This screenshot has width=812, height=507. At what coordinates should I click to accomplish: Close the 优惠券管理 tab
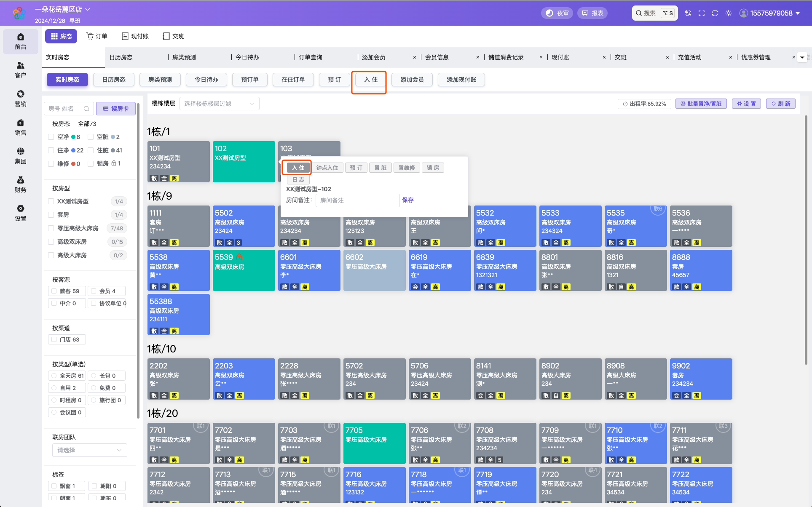(794, 57)
